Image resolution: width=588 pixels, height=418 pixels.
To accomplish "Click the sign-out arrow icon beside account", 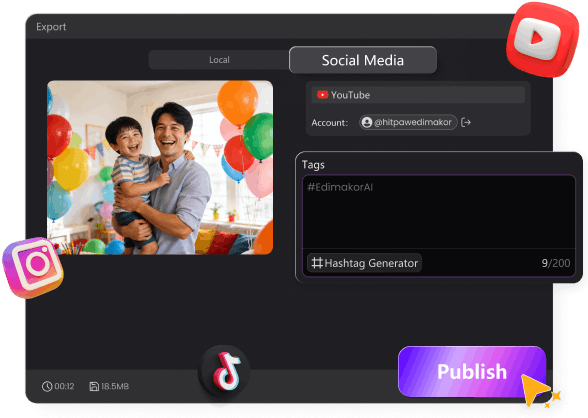I will point(466,122).
